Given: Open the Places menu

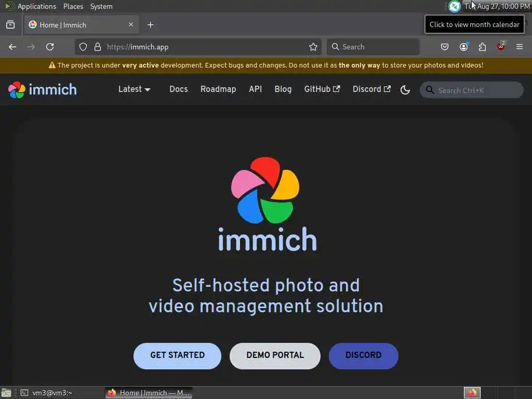Looking at the screenshot, I should (x=73, y=6).
